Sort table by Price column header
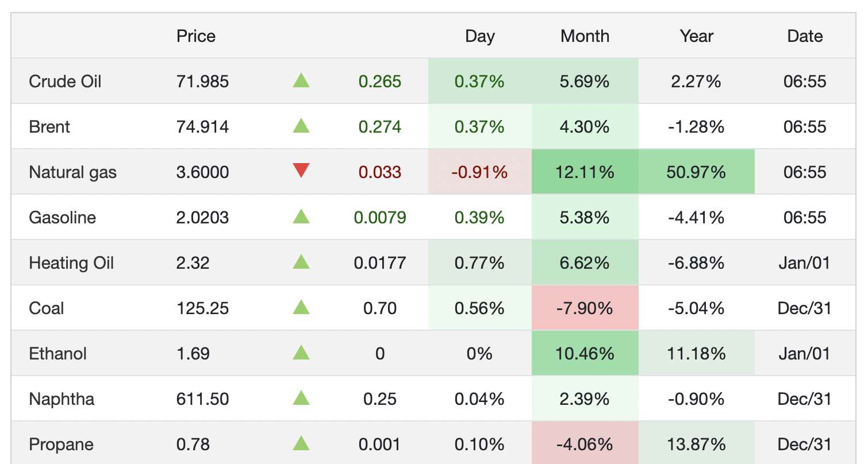 196,36
